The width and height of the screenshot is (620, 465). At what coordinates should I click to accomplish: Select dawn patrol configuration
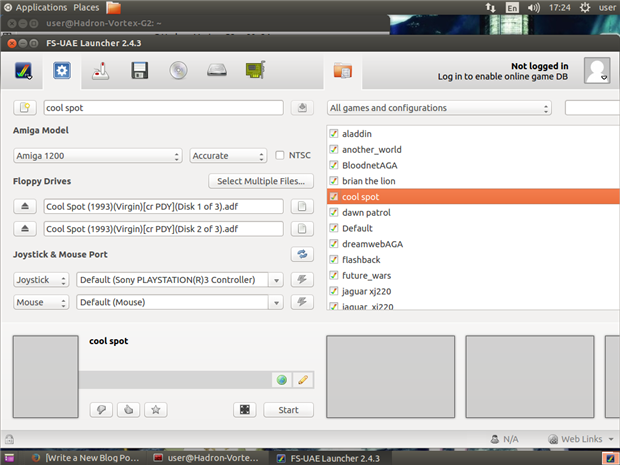tap(473, 212)
